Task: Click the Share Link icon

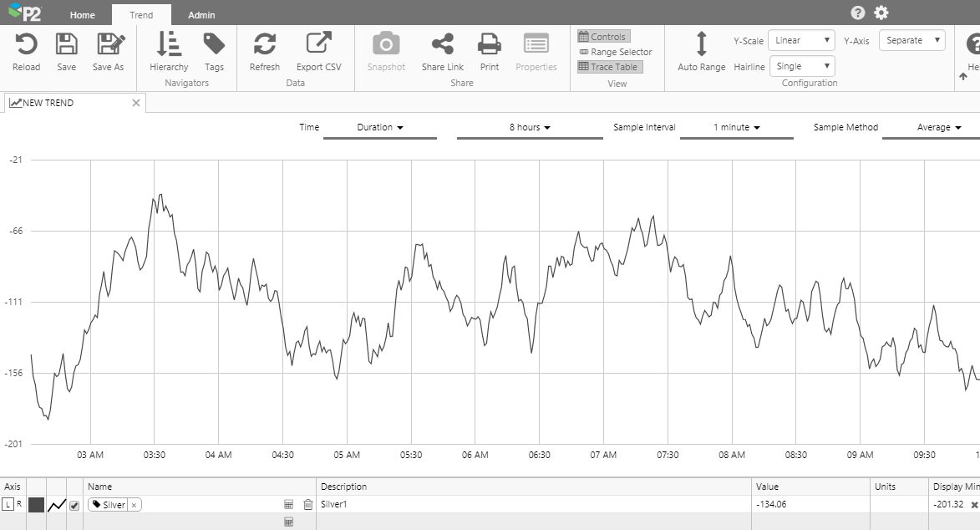Action: click(x=443, y=44)
